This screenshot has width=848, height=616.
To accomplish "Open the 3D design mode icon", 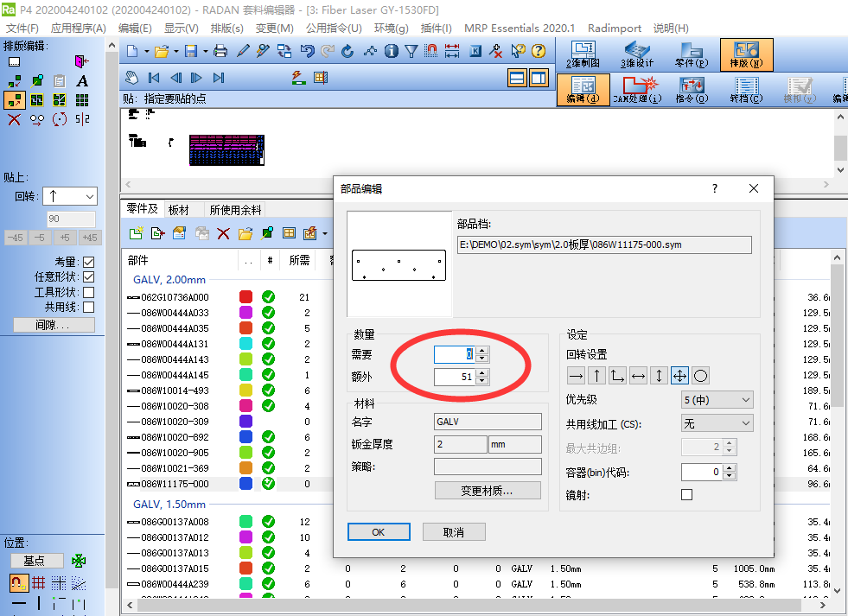I will coord(637,54).
